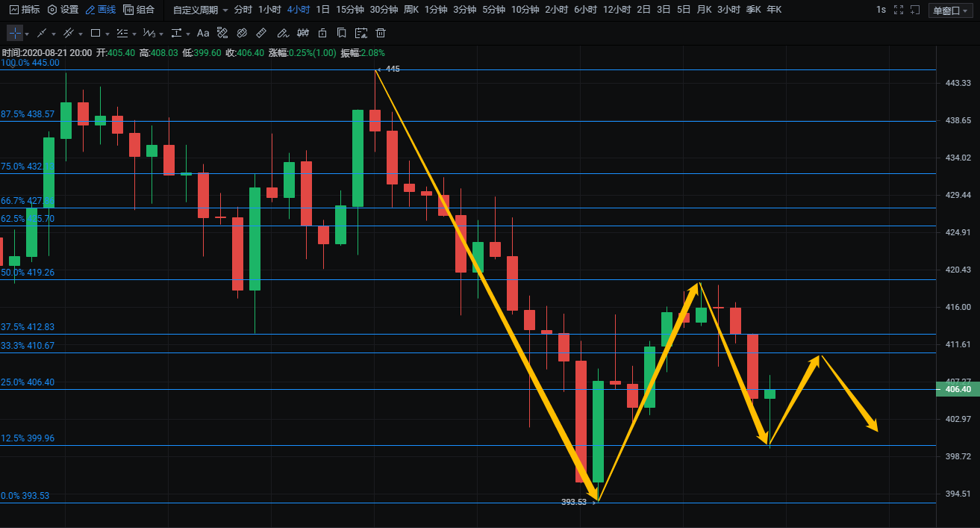Click the lock drawings icon
Screen dimensions: 980x528
point(322,33)
